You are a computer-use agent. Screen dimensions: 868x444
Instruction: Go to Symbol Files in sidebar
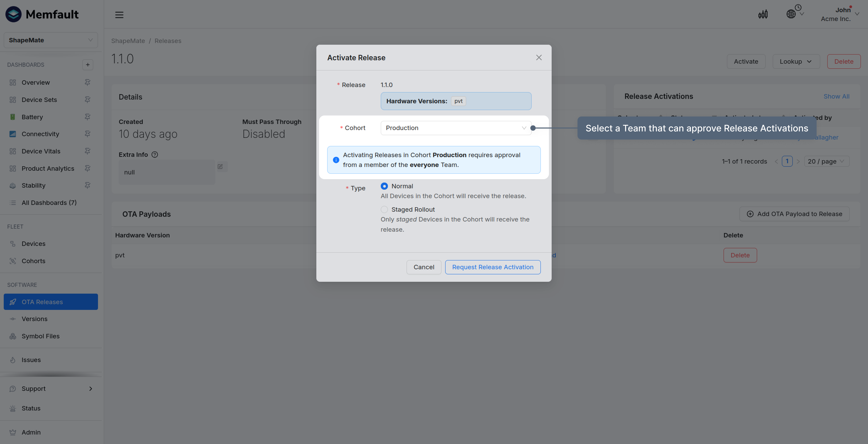[x=41, y=336]
